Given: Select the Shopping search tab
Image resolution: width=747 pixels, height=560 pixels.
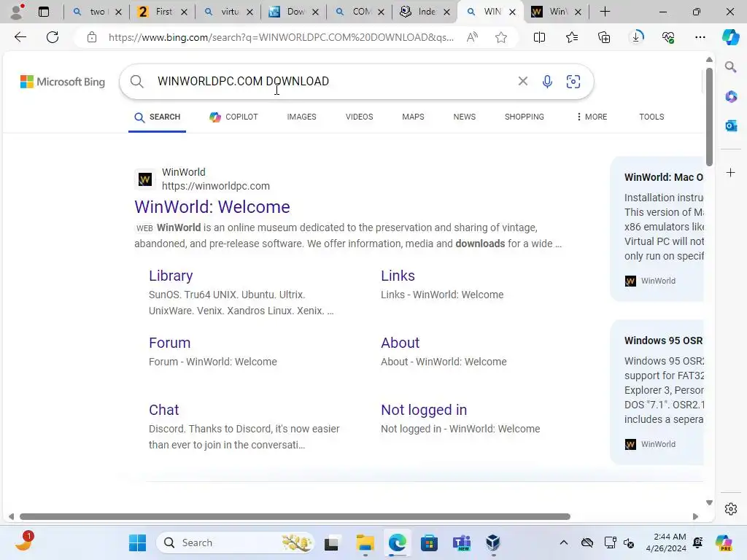Looking at the screenshot, I should click(x=524, y=117).
